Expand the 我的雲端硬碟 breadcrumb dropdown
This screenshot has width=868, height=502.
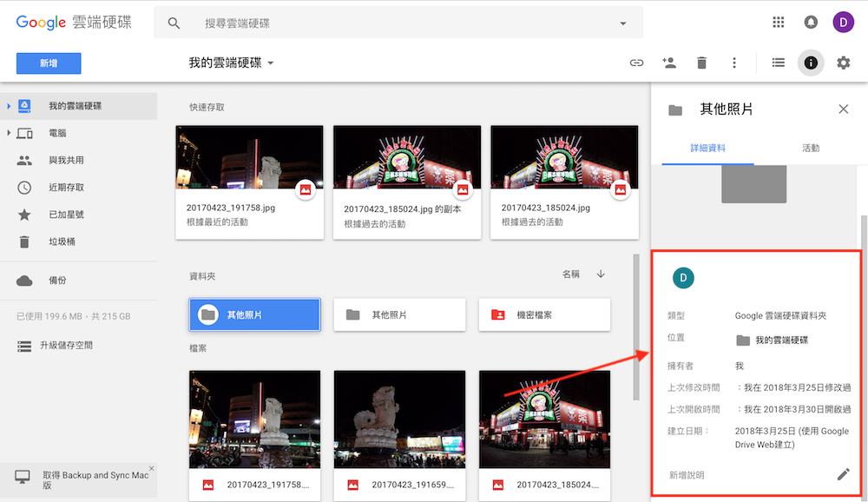pyautogui.click(x=269, y=63)
